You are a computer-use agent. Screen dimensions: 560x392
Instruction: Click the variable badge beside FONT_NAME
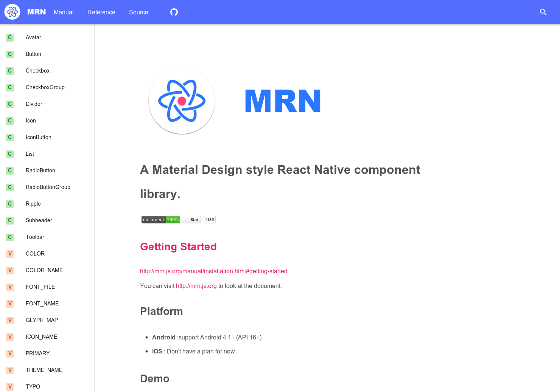pos(10,304)
